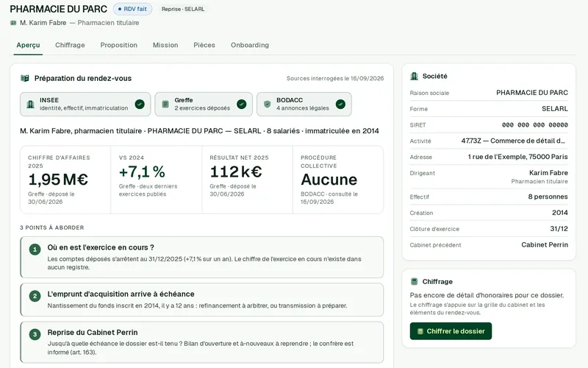Click the RDV fait status badge
Image resolution: width=588 pixels, height=368 pixels.
point(132,9)
